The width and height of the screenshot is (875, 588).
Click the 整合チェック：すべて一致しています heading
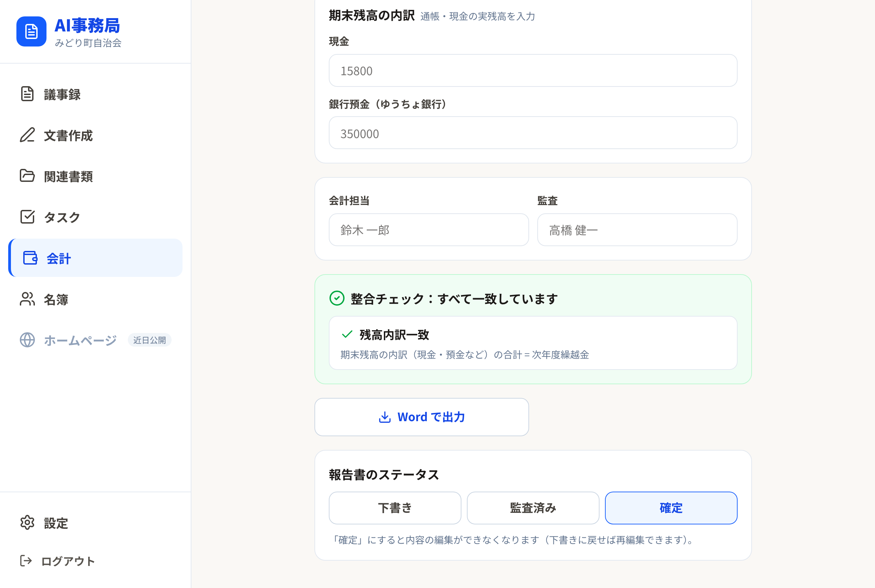pyautogui.click(x=454, y=299)
